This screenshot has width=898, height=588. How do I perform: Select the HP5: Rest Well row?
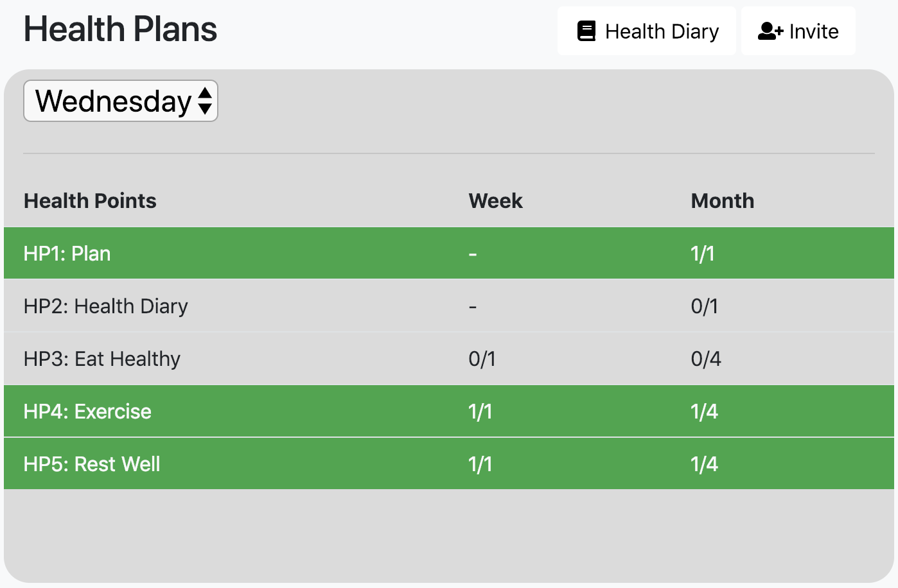92,464
